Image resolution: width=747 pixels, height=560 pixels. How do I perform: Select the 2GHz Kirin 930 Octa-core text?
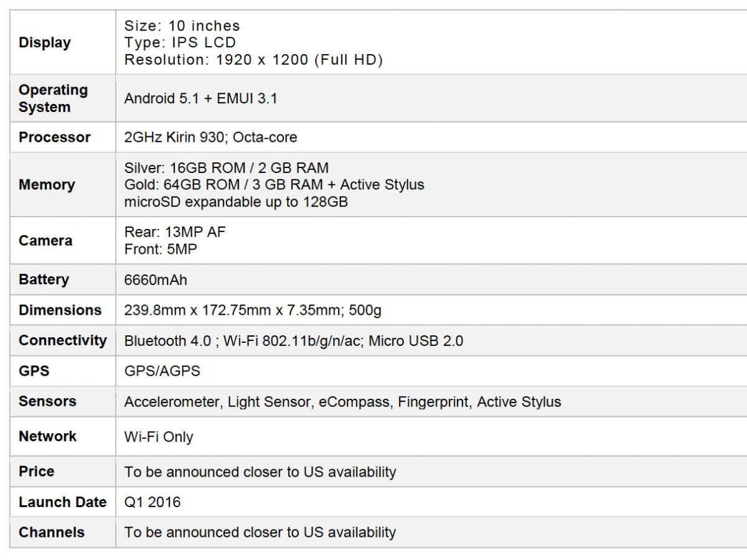pyautogui.click(x=210, y=138)
